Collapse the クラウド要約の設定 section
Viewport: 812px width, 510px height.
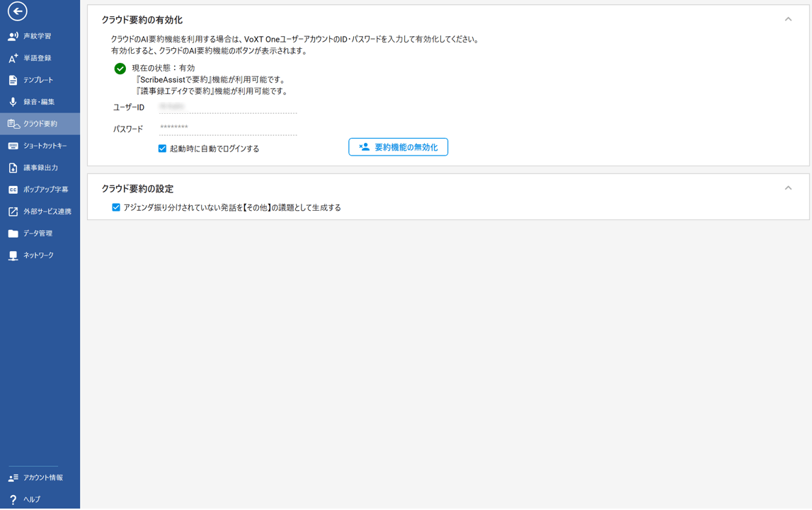point(788,188)
